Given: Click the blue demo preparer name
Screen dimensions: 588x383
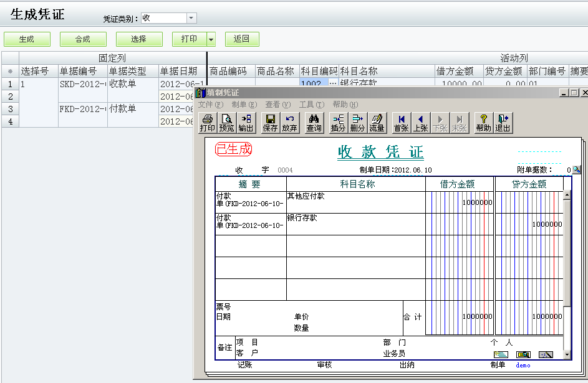Looking at the screenshot, I should 523,365.
